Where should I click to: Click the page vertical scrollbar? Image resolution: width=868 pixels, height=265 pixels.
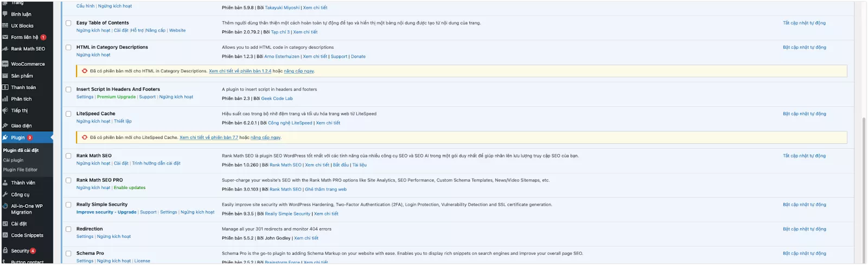coord(864,163)
